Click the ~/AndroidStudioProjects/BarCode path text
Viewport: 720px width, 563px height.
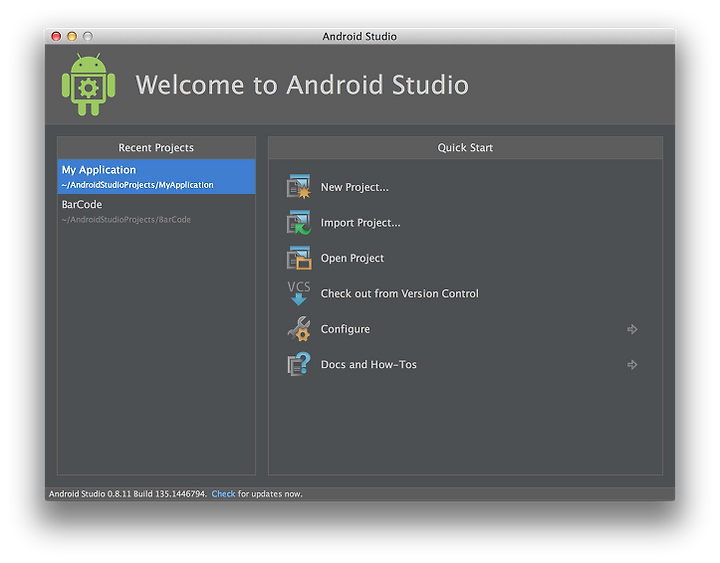point(126,220)
